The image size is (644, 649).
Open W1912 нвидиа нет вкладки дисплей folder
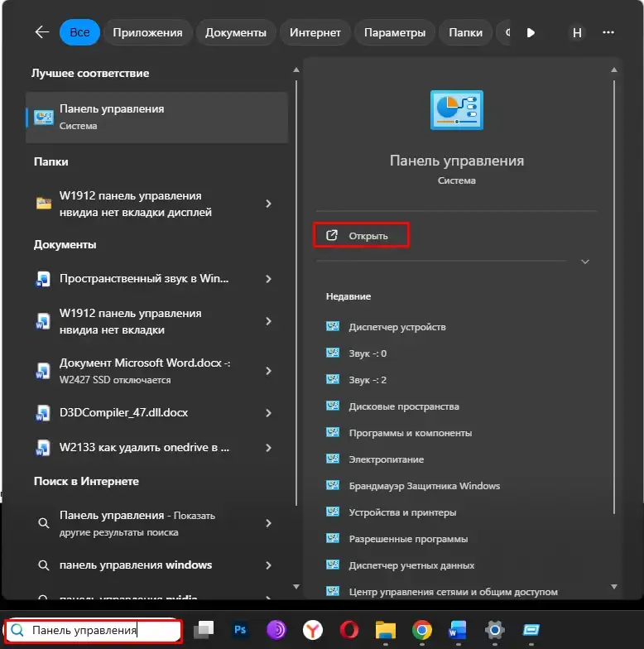136,204
